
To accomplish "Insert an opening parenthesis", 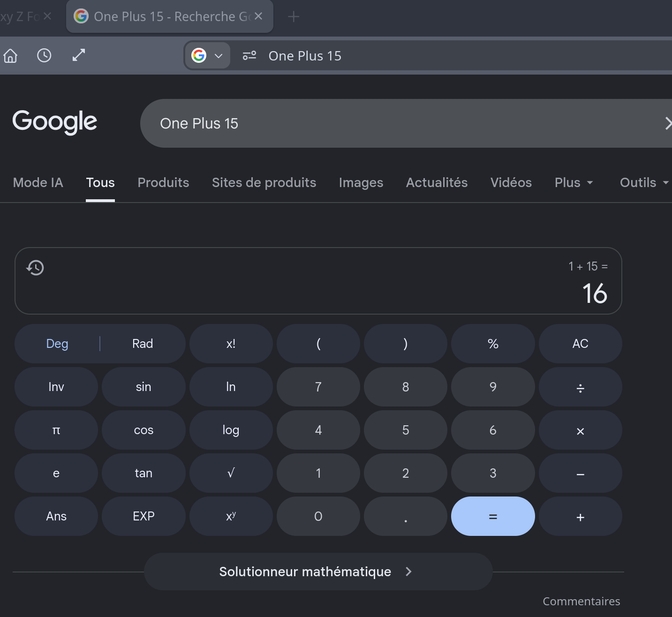I will pyautogui.click(x=318, y=344).
